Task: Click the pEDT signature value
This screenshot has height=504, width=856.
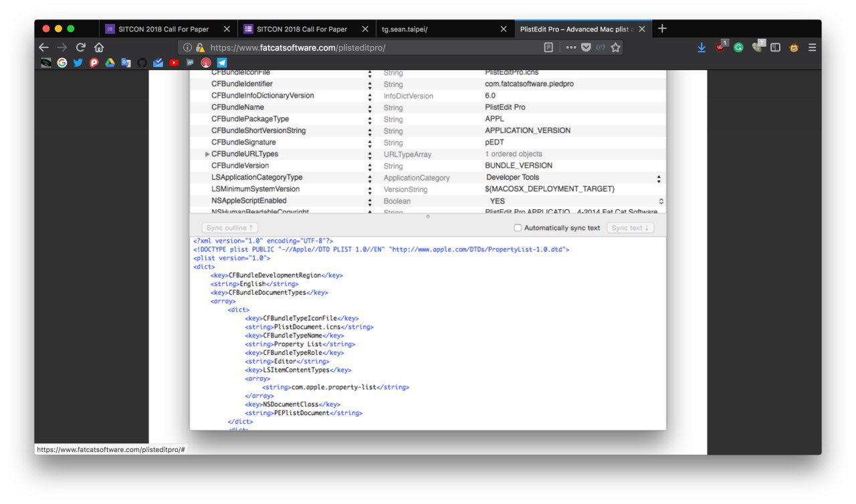Action: coord(496,142)
